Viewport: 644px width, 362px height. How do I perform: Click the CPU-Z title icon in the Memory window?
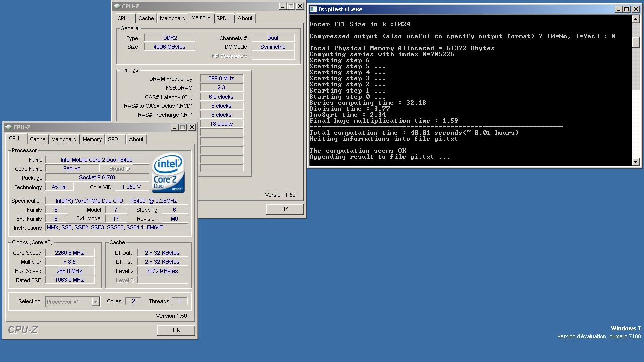117,6
